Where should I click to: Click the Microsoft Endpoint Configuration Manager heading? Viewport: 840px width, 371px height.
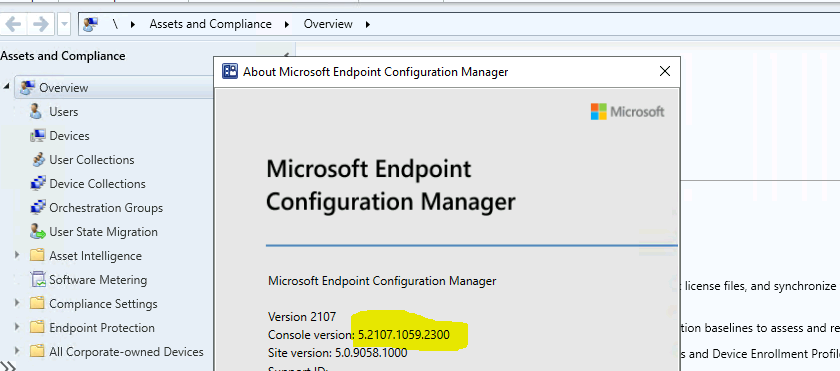pos(391,186)
